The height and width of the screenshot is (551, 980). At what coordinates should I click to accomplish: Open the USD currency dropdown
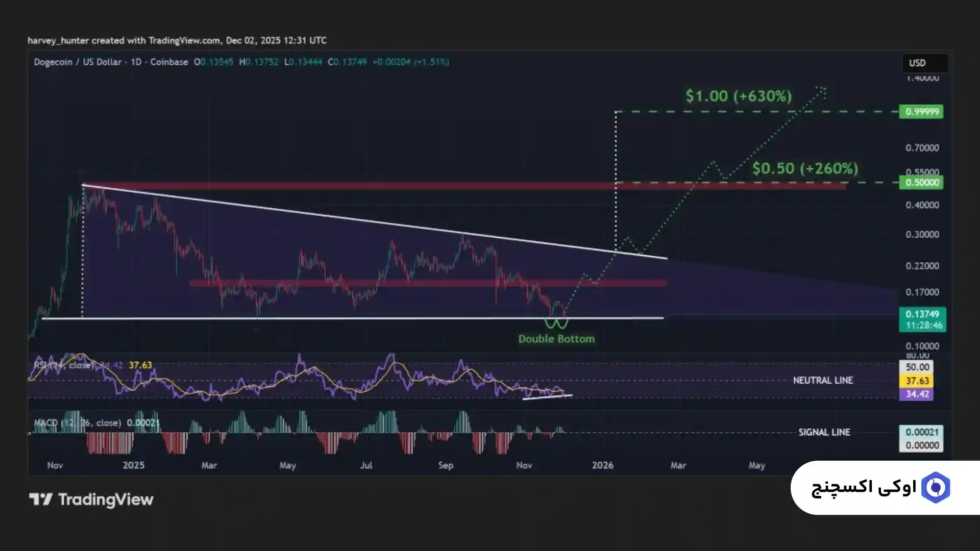[924, 63]
